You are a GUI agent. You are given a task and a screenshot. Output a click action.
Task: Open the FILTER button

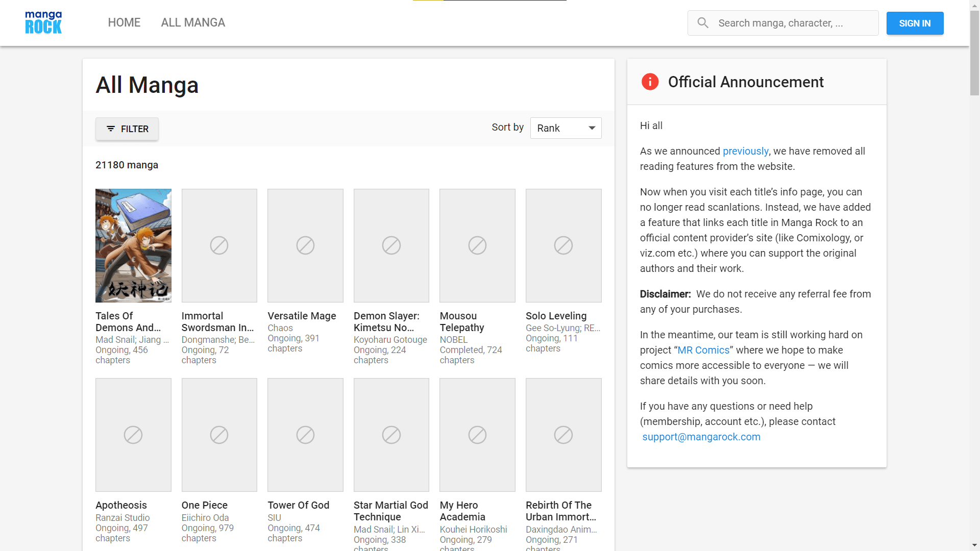pos(127,129)
